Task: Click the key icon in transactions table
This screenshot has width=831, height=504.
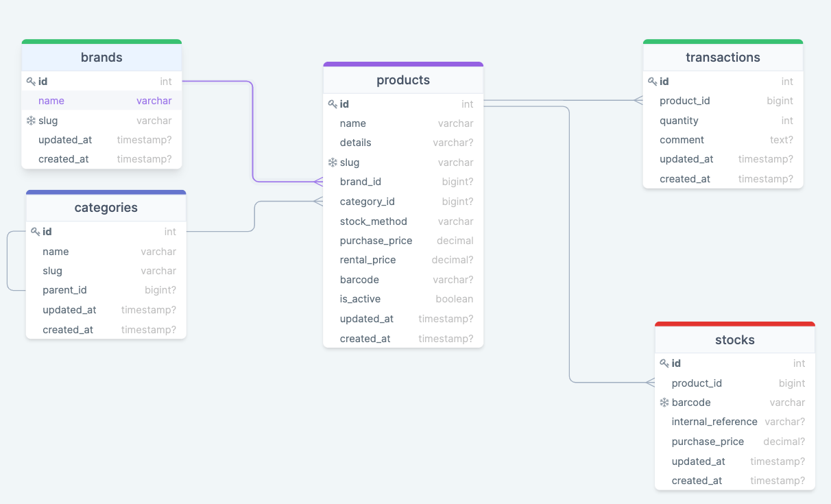Action: [x=652, y=82]
